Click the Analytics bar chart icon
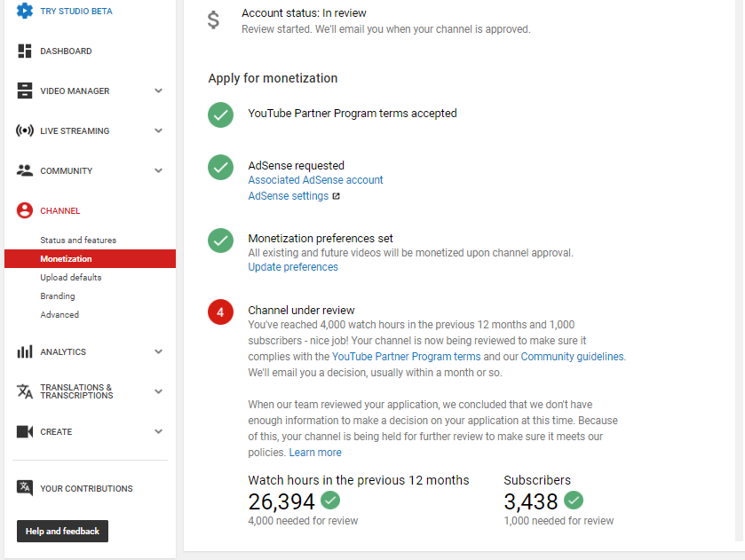This screenshot has height=560, width=745. (x=25, y=351)
